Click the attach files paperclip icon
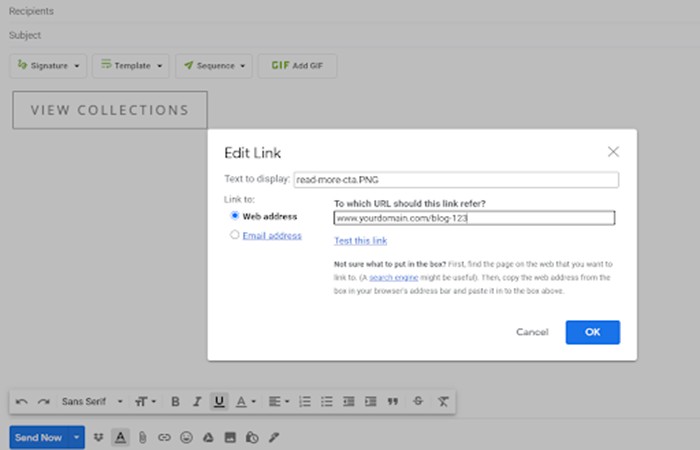The height and width of the screenshot is (450, 700). pos(142,437)
